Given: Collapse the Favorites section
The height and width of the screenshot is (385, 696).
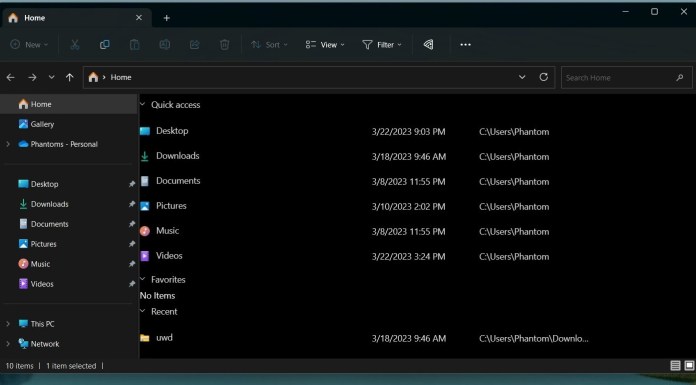Looking at the screenshot, I should (x=143, y=279).
